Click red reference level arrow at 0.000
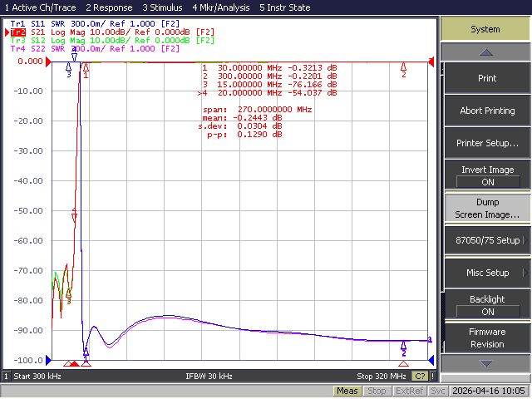532x399 pixels. click(x=48, y=62)
